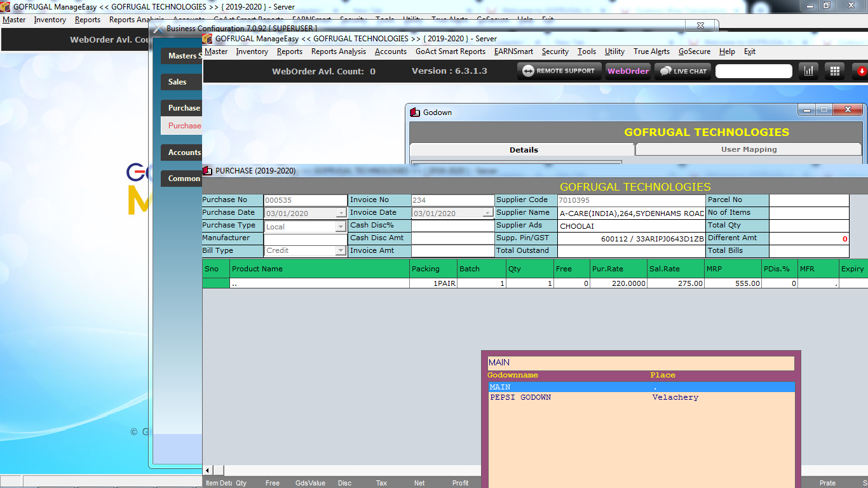The height and width of the screenshot is (488, 868).
Task: Start a Live Chat session
Action: [x=683, y=71]
